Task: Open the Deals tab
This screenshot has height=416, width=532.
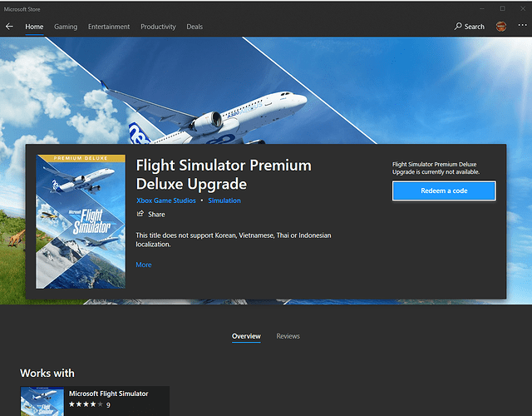Action: point(195,27)
